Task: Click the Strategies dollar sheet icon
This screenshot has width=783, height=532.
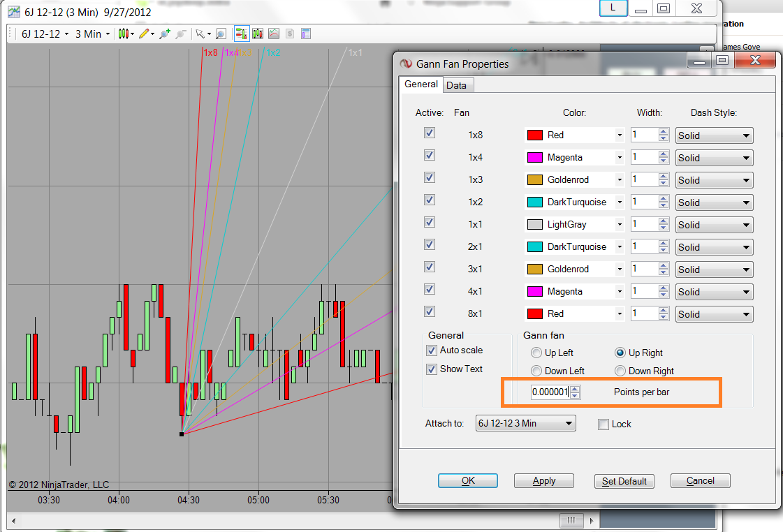Action: pos(290,34)
